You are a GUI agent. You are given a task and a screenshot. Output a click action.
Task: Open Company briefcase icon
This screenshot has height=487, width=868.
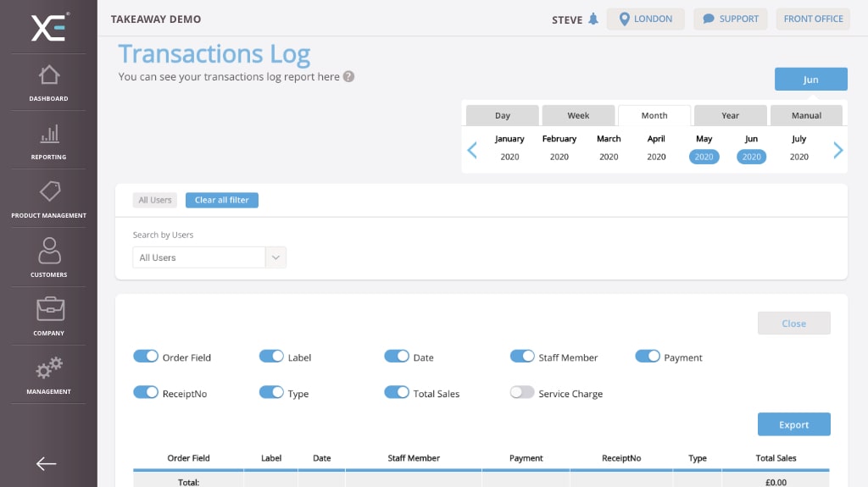[x=48, y=309]
